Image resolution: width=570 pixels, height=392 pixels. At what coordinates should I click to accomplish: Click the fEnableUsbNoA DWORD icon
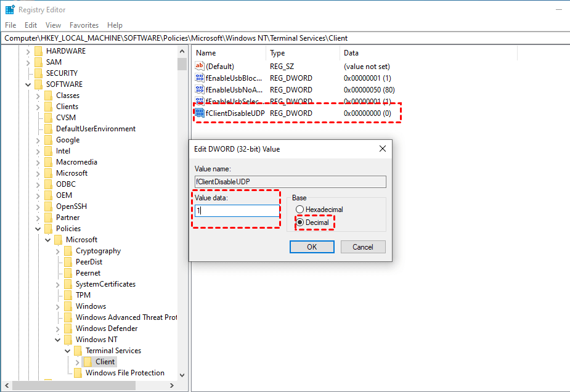pos(200,90)
